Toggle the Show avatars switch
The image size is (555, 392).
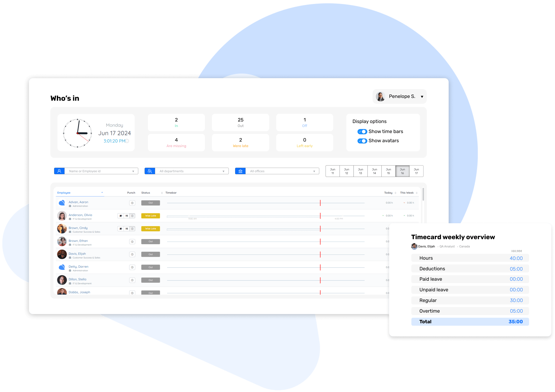pos(362,141)
